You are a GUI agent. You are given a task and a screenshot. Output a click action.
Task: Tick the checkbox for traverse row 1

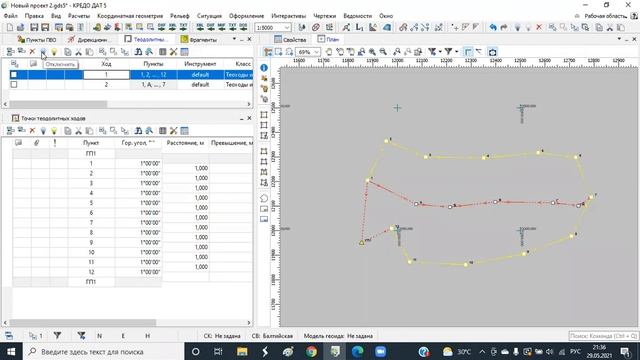click(x=14, y=75)
